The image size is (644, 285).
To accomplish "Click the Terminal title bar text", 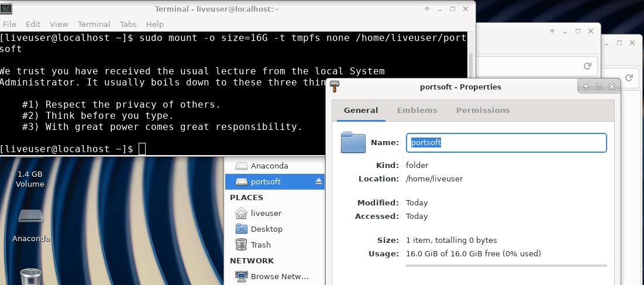I will pyautogui.click(x=217, y=9).
